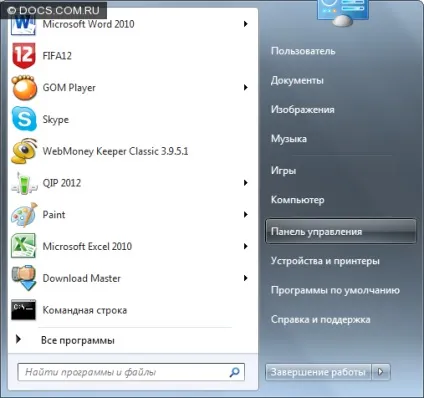This screenshot has height=398, width=424.
Task: Open the Microsoft Word 2010 icon
Action: [x=23, y=24]
